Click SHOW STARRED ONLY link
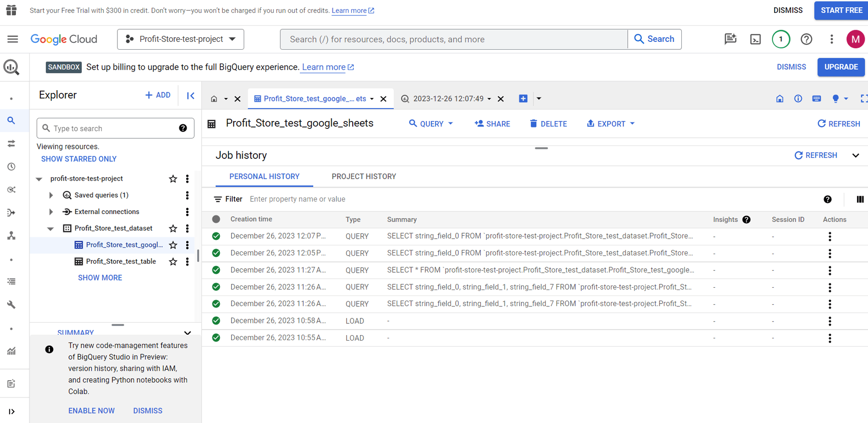Image resolution: width=868 pixels, height=423 pixels. pyautogui.click(x=79, y=159)
